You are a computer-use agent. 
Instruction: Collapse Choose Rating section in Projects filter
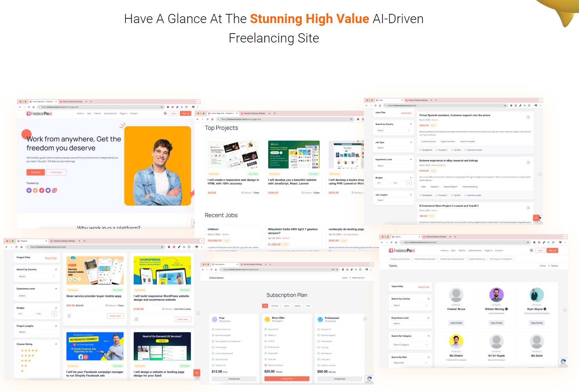[56, 344]
